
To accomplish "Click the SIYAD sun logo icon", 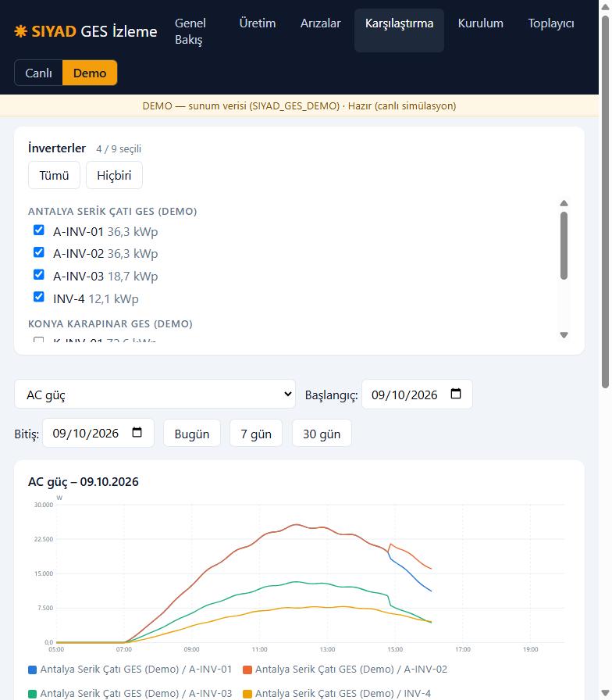I will (20, 31).
